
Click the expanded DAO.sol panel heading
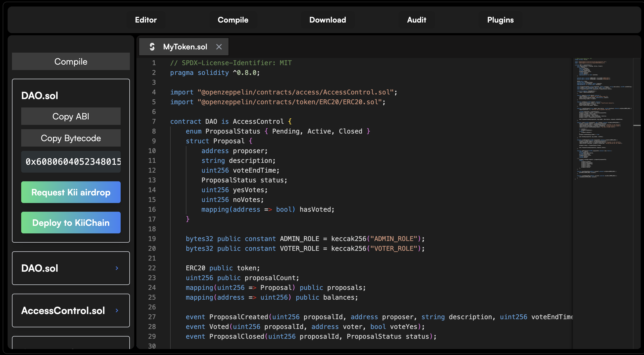tap(40, 96)
